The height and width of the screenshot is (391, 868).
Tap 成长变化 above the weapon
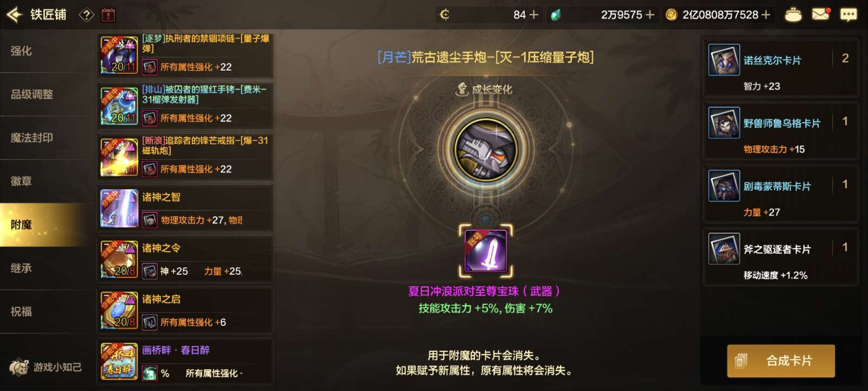[x=484, y=89]
